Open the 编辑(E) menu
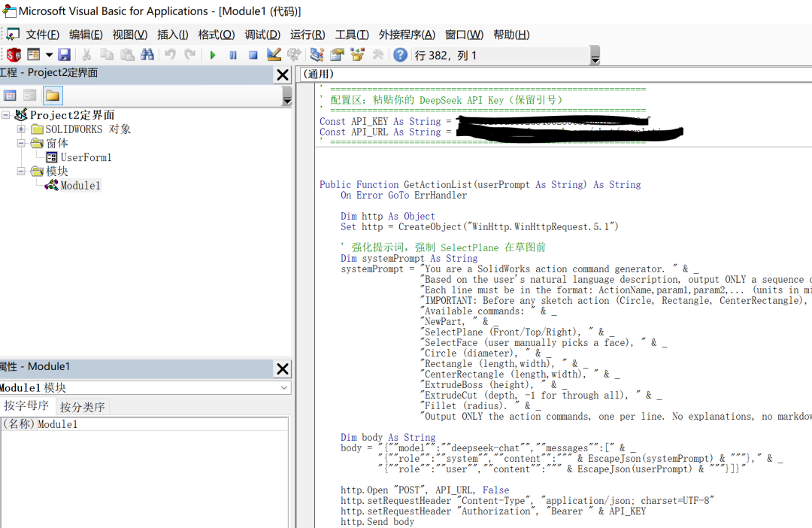The height and width of the screenshot is (528, 812). pyautogui.click(x=86, y=35)
